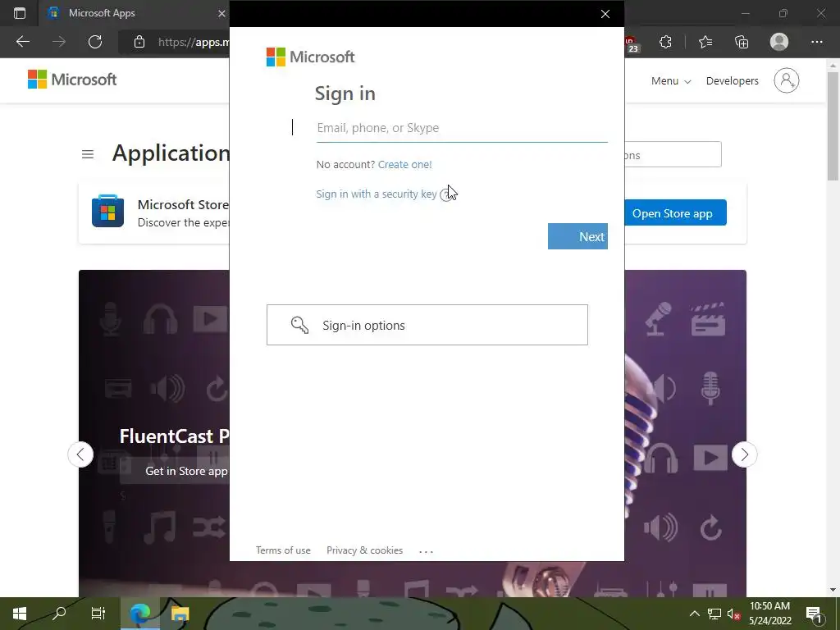The height and width of the screenshot is (630, 840).
Task: Go forward in Edge browser
Action: point(59,42)
